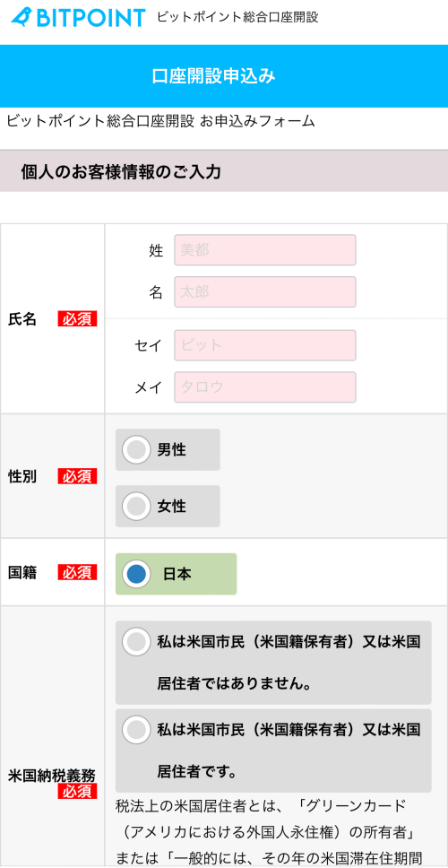Click the ビットポイント総合口座開設 header text
Screen dimensions: 448x868
[x=237, y=17]
